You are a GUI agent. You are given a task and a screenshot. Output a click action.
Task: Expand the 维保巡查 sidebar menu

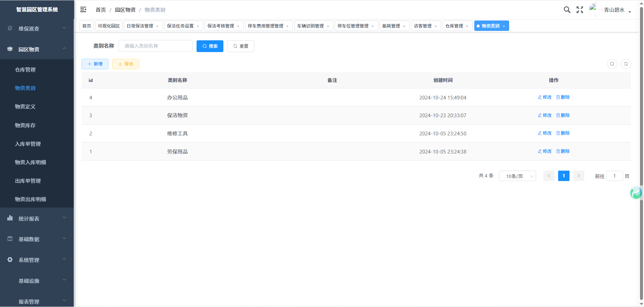pyautogui.click(x=37, y=29)
